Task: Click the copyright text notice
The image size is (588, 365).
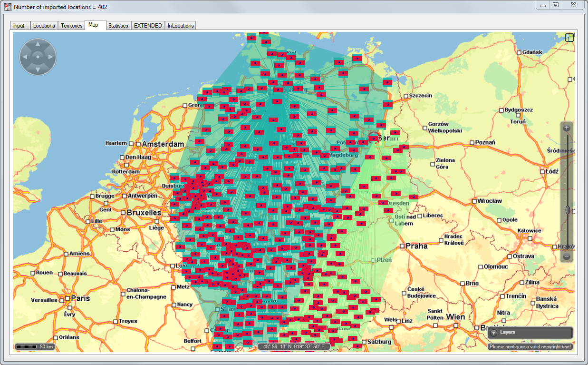Action: (x=530, y=347)
